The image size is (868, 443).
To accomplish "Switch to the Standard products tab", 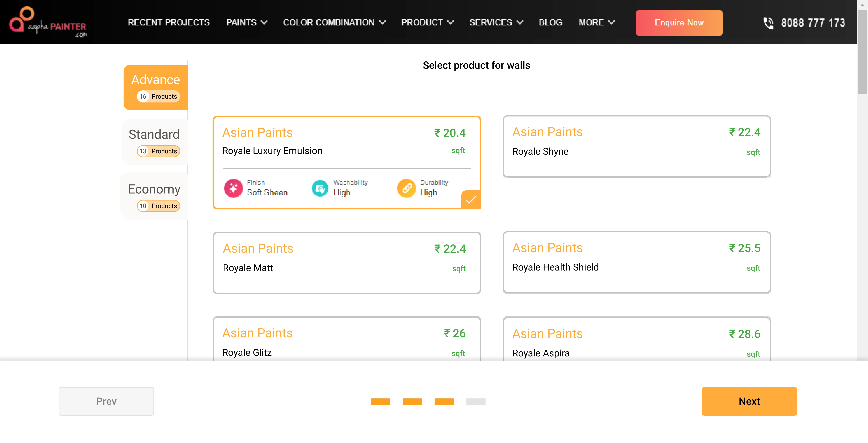I will (x=155, y=142).
